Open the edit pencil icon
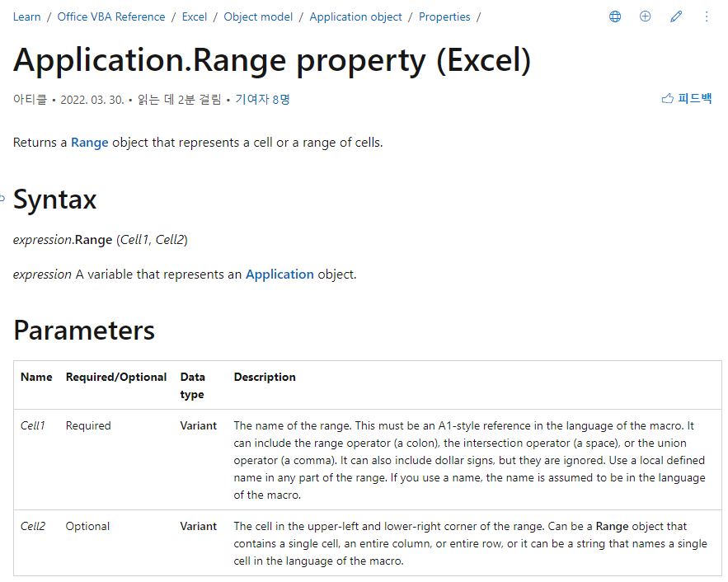The height and width of the screenshot is (582, 728). 676,16
